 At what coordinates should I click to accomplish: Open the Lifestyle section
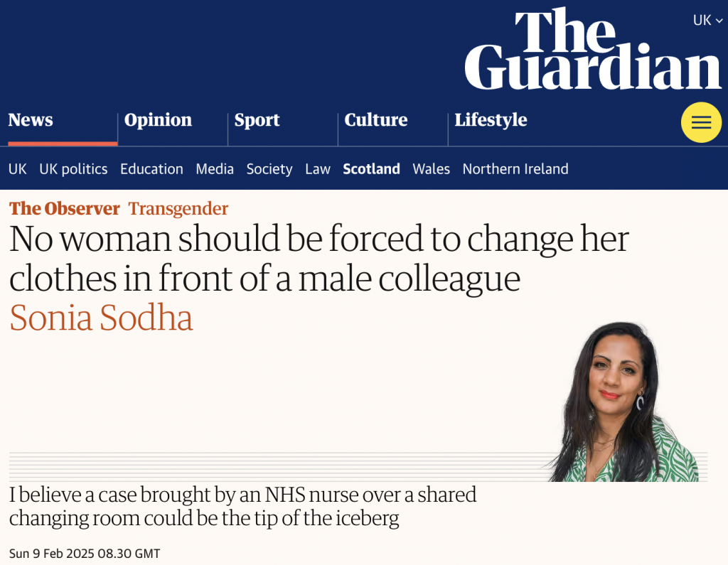click(491, 120)
